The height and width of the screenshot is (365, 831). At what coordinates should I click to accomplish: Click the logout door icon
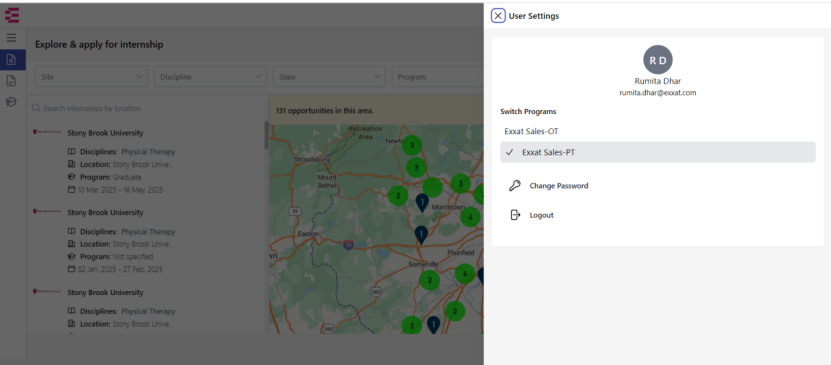(x=515, y=215)
